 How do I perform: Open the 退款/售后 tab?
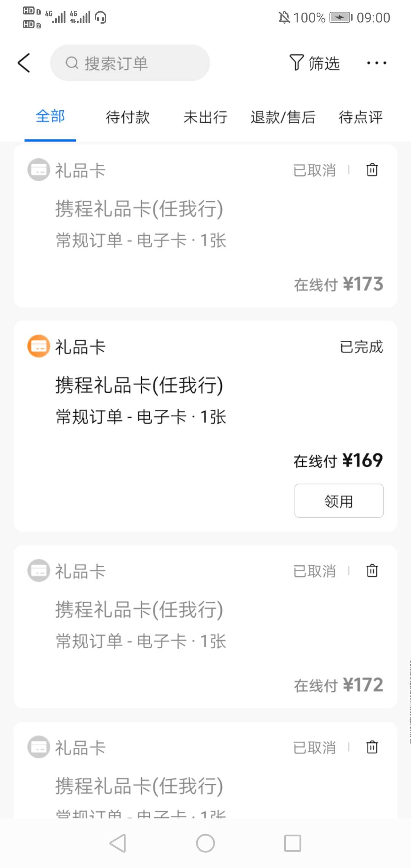(283, 117)
